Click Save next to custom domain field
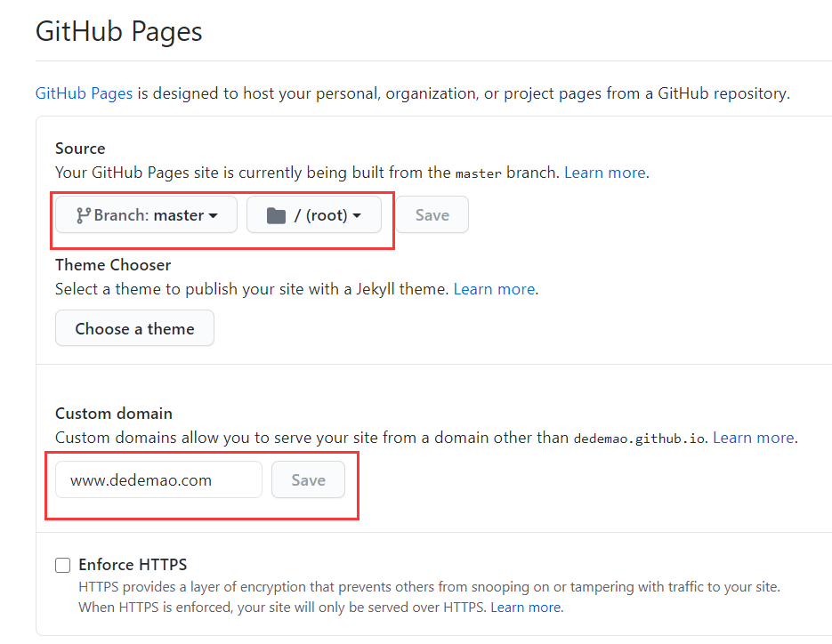Viewport: 832px width, 644px height. (308, 479)
